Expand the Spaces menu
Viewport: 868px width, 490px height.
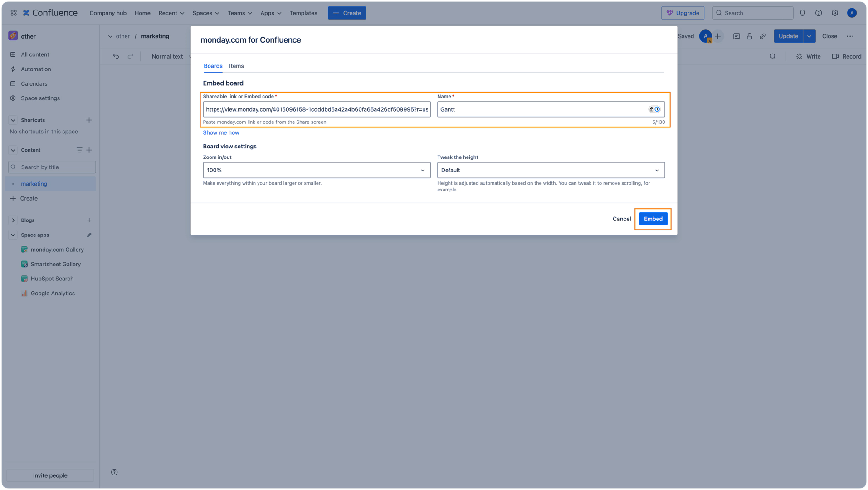click(x=206, y=13)
